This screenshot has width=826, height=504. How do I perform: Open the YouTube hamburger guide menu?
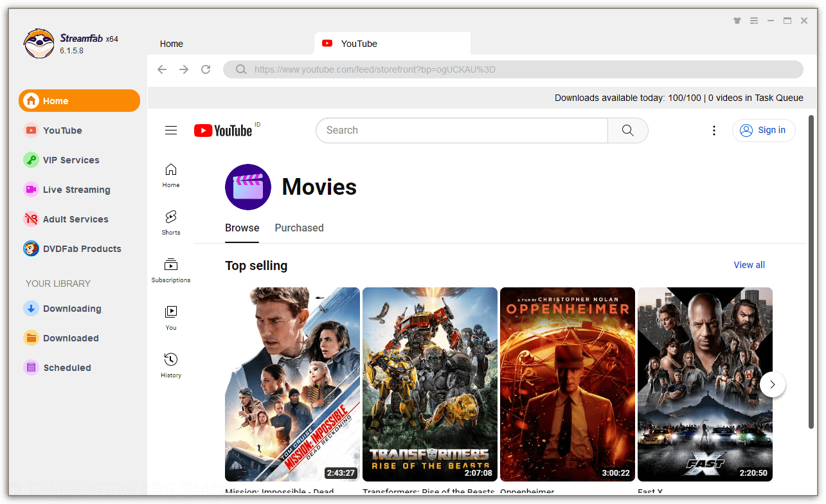tap(171, 130)
